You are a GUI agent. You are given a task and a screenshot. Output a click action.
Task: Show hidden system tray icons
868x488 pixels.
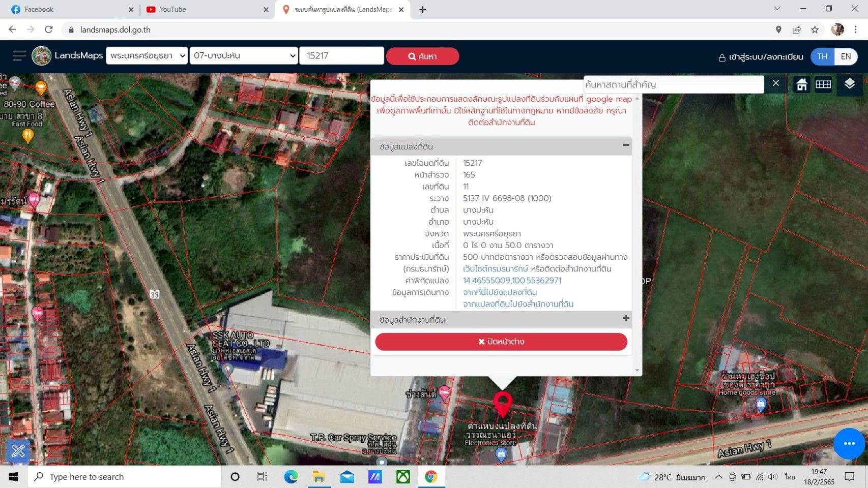(x=718, y=477)
